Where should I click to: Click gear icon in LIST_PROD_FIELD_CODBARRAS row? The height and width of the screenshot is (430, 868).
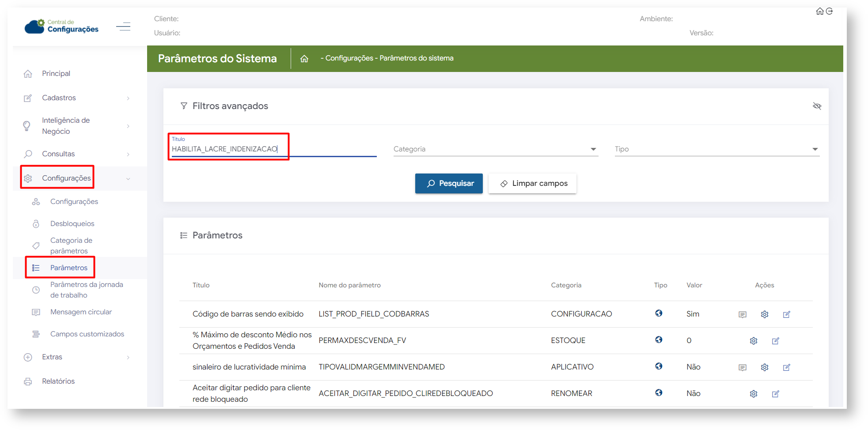tap(764, 314)
